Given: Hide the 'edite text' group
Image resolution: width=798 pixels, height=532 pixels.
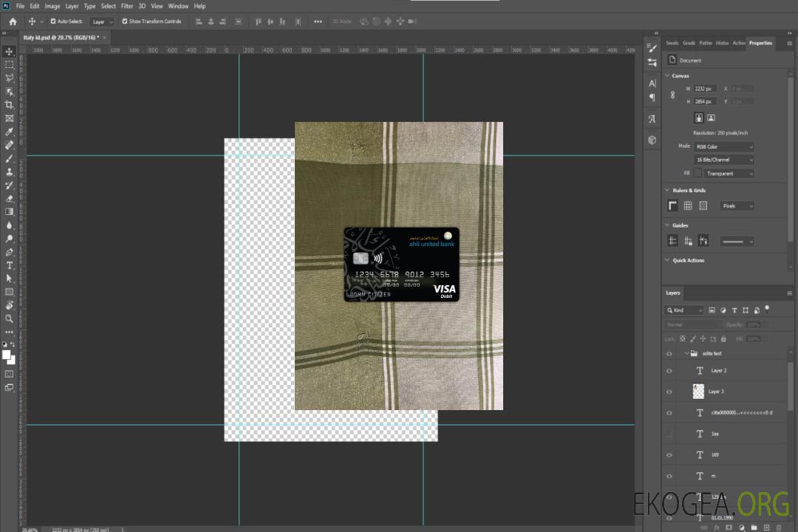Looking at the screenshot, I should coord(669,354).
